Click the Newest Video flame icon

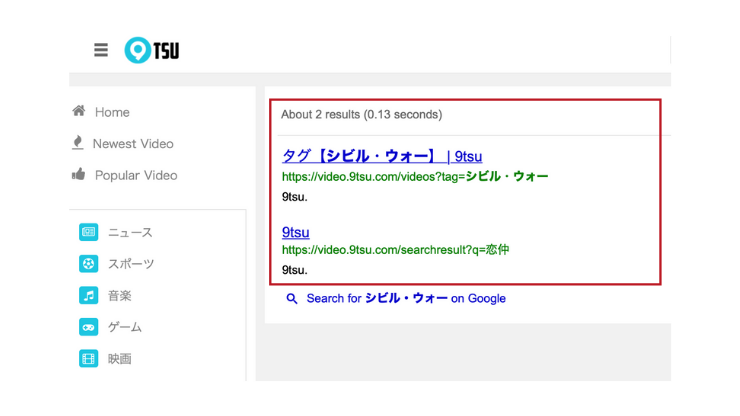coord(78,143)
